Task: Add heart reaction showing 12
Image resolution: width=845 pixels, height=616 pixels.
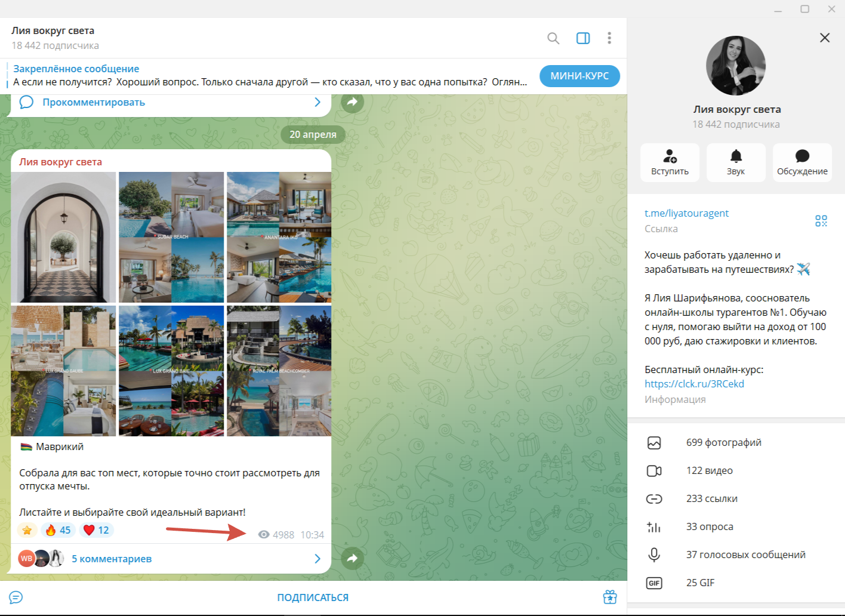Action: (x=96, y=530)
